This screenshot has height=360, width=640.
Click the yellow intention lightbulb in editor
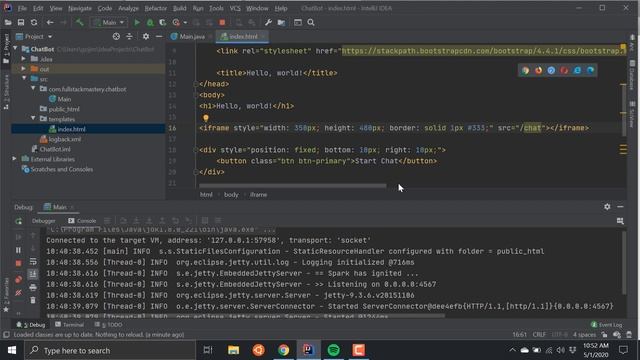pyautogui.click(x=206, y=118)
